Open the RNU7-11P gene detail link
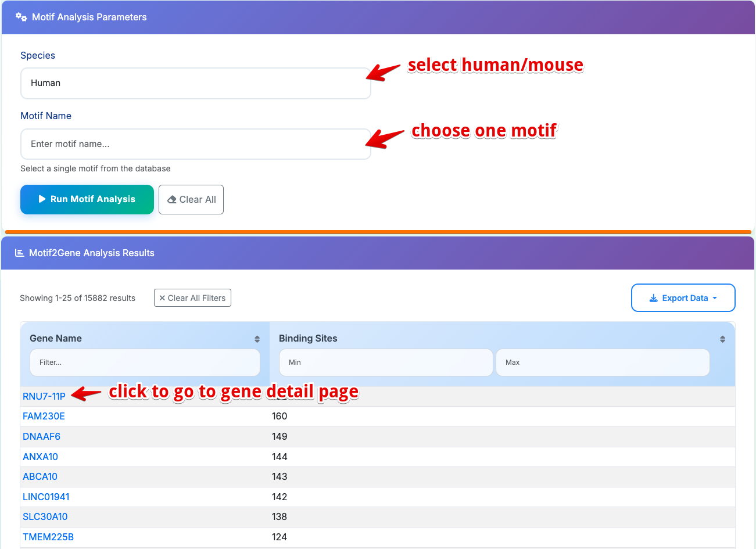Image resolution: width=756 pixels, height=549 pixels. pos(44,396)
